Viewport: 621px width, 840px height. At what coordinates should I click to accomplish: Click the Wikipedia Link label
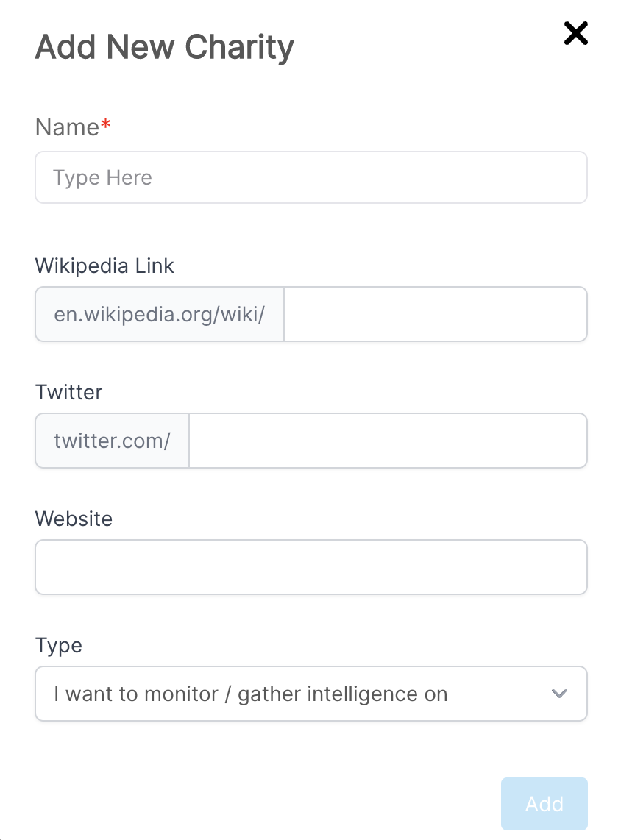coord(104,266)
